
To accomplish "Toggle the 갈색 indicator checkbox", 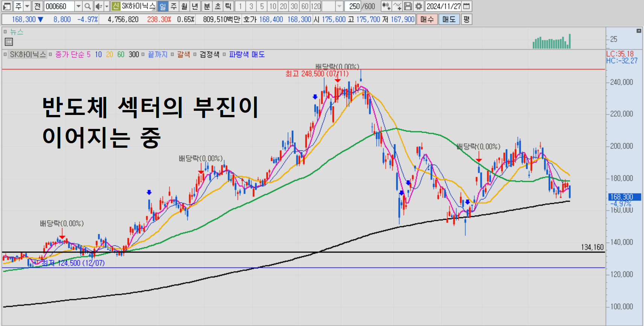I will click(172, 54).
